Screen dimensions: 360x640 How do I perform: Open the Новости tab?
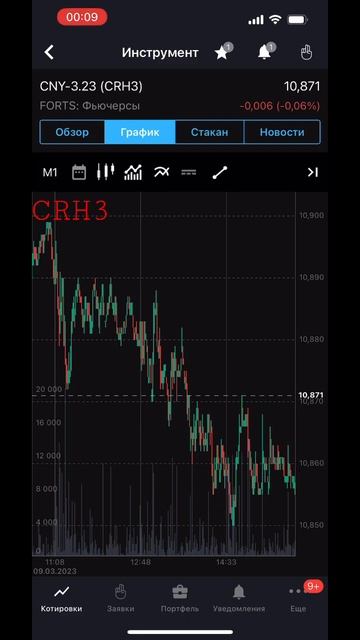(x=282, y=132)
